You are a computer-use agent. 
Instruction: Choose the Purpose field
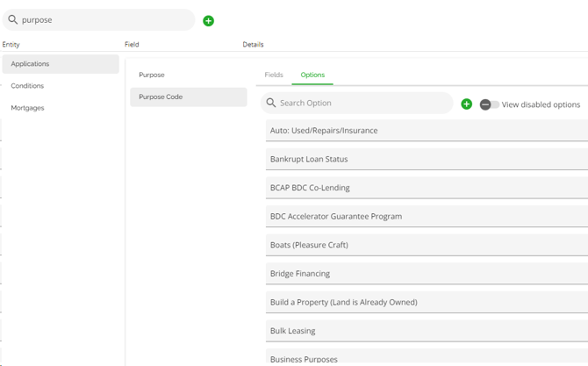tap(152, 75)
